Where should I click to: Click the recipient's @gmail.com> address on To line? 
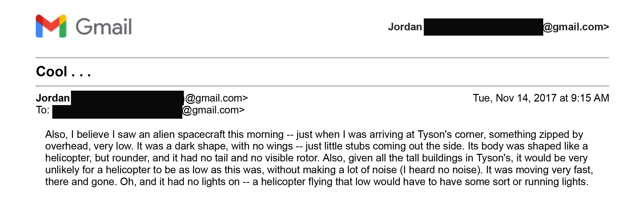coord(213,110)
